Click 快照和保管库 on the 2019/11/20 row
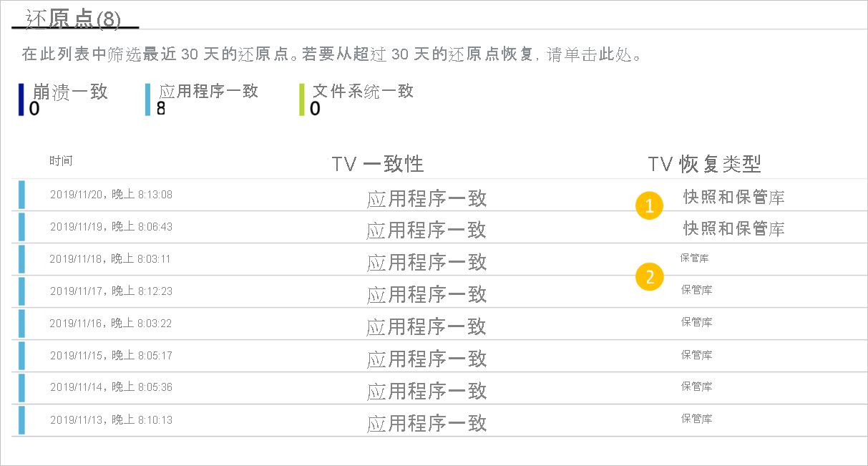The image size is (868, 466). 734,197
